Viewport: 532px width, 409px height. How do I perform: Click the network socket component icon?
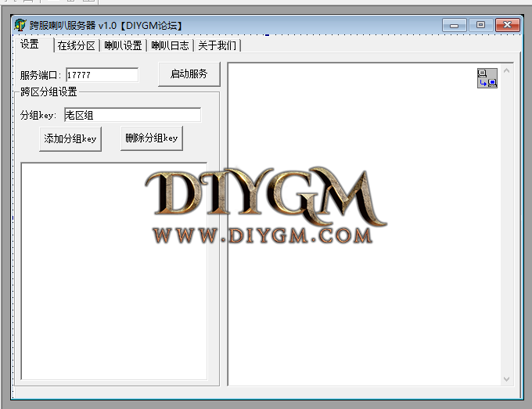487,78
